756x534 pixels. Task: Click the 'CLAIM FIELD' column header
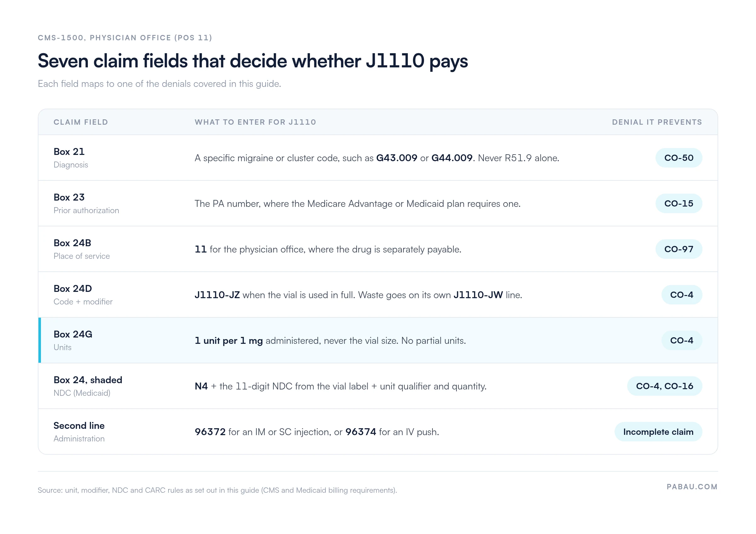[81, 122]
